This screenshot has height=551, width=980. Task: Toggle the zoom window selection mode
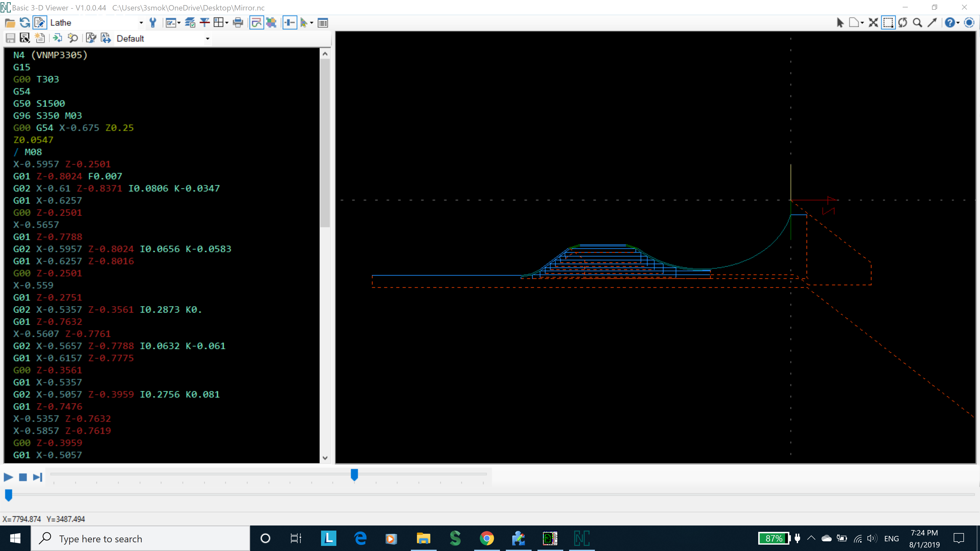888,23
